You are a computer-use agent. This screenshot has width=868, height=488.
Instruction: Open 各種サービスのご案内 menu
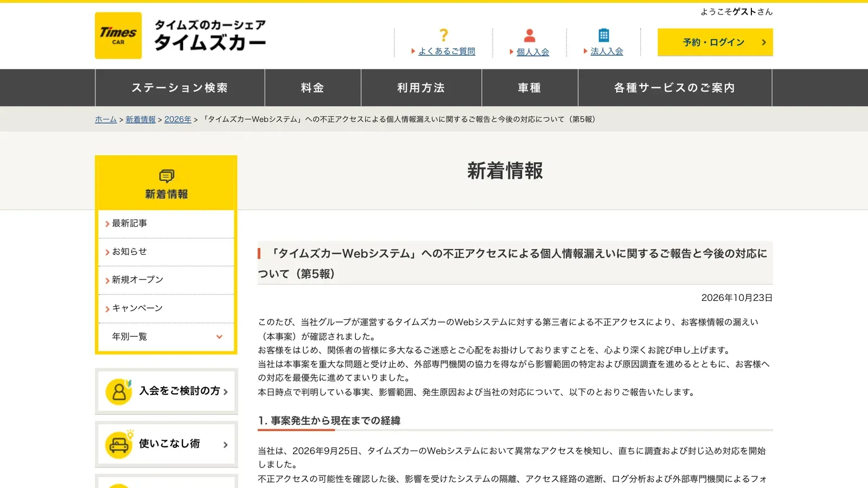click(675, 88)
